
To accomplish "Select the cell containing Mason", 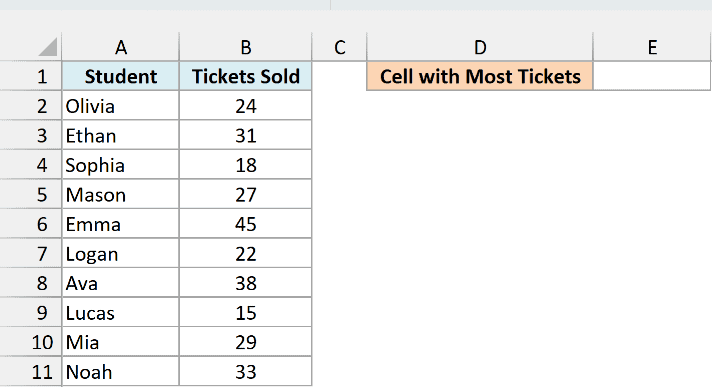I will tap(120, 194).
